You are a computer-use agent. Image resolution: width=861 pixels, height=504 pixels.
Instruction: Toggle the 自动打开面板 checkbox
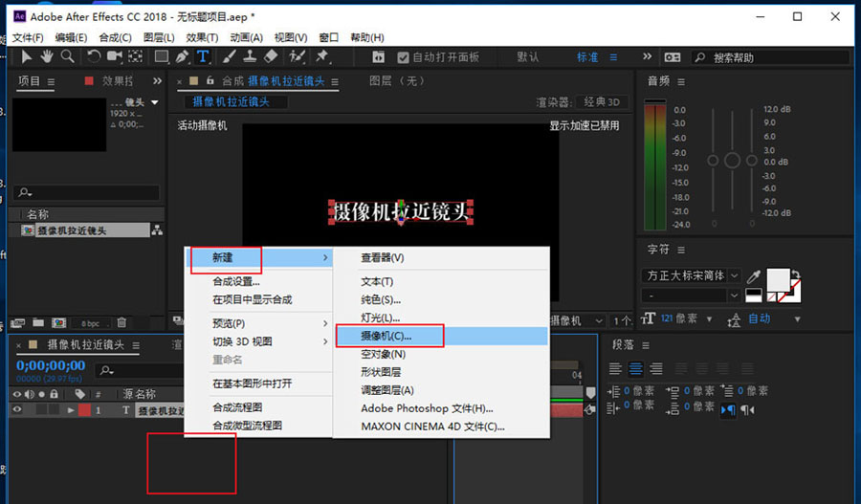pyautogui.click(x=403, y=57)
